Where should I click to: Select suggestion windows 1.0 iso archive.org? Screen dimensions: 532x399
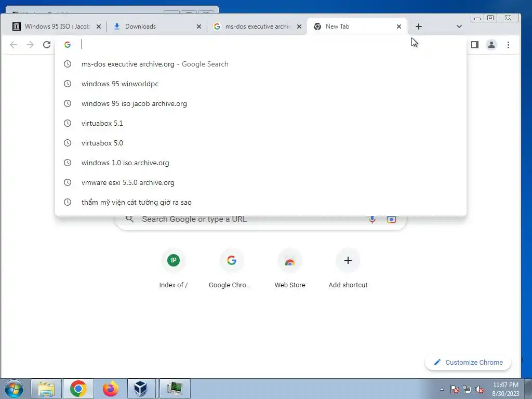pyautogui.click(x=261, y=163)
